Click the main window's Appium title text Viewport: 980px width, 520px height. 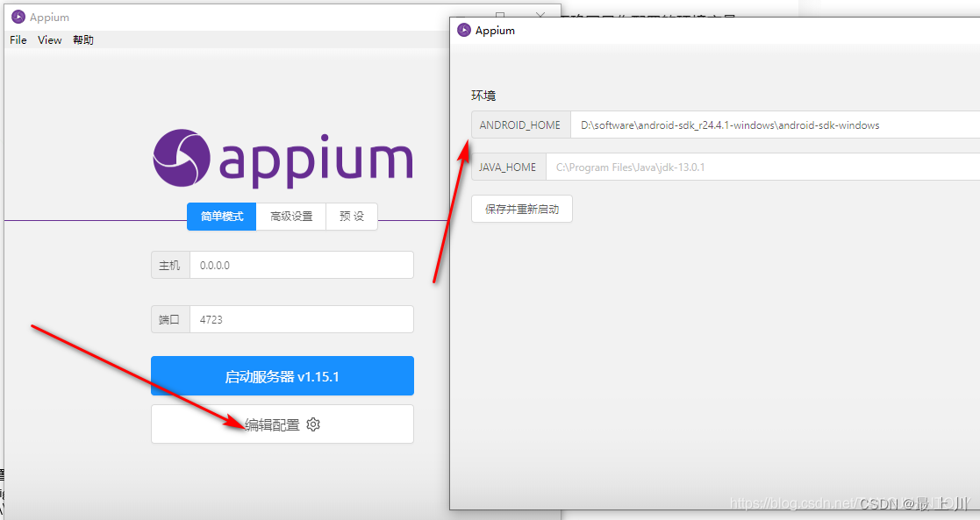tap(49, 18)
